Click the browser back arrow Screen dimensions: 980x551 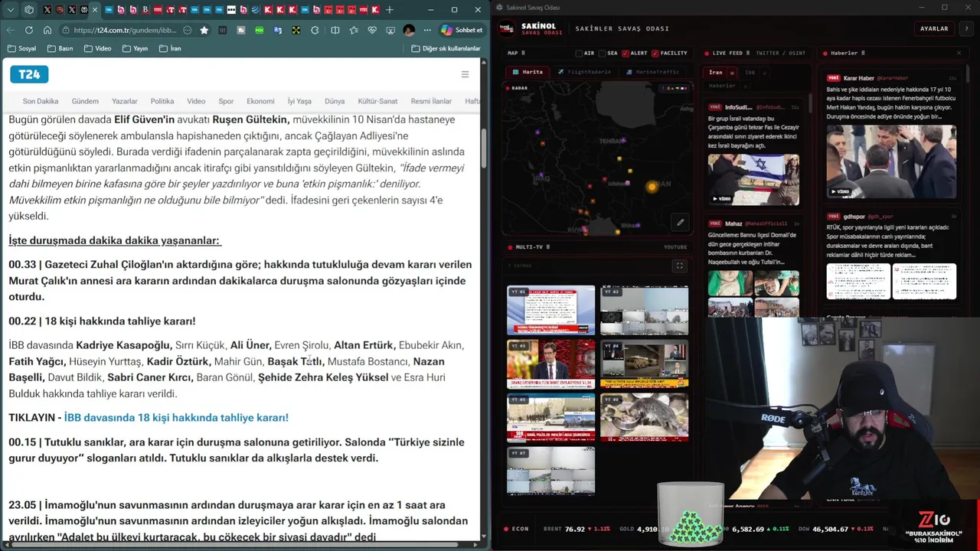point(11,30)
